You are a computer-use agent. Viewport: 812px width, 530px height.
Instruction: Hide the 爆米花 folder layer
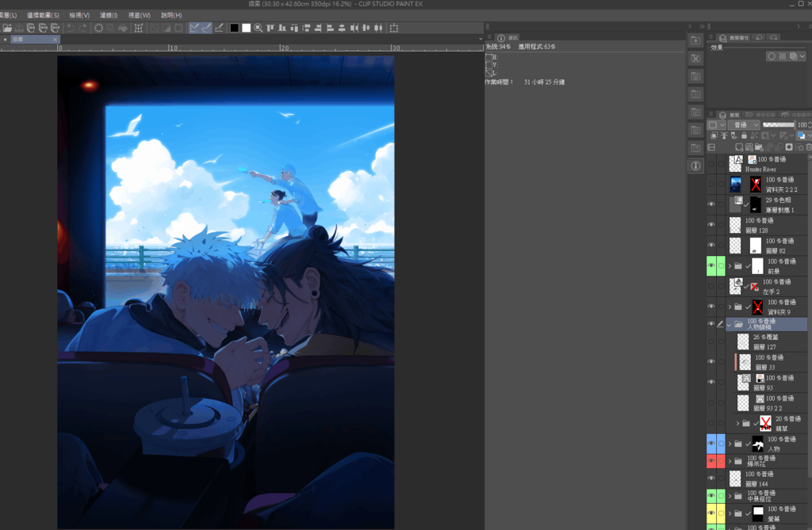(711, 460)
